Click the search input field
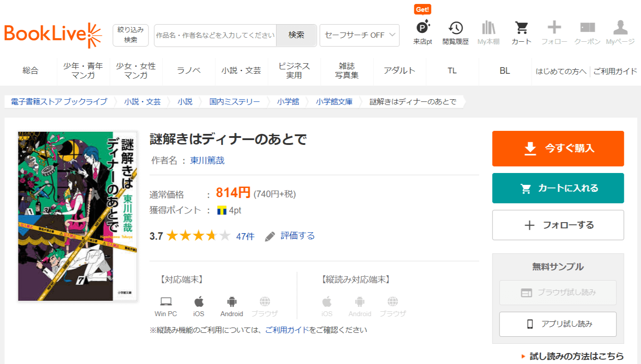 point(215,35)
